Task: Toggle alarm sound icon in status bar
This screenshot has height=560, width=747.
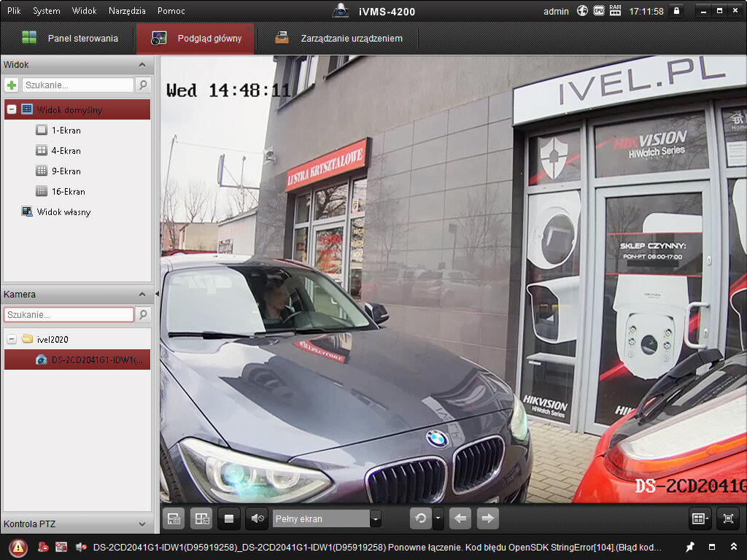Action: 80,547
